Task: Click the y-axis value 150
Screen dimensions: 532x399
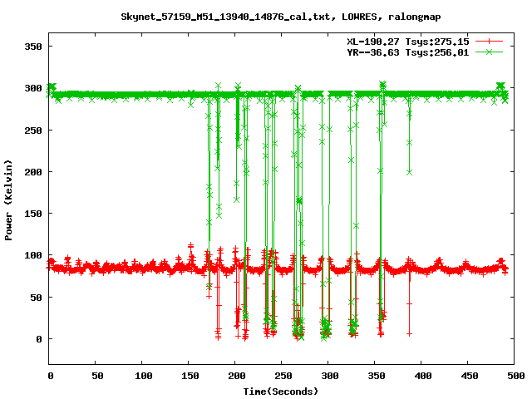Action: [33, 214]
